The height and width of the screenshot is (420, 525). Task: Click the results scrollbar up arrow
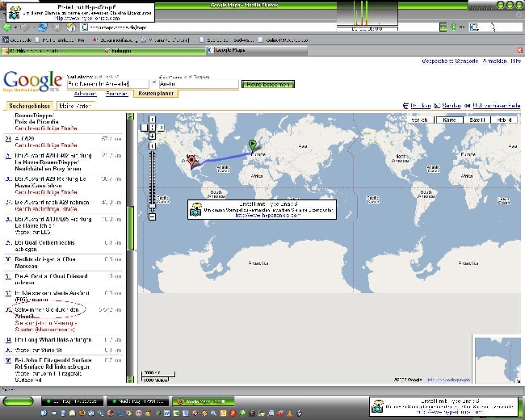tap(130, 116)
